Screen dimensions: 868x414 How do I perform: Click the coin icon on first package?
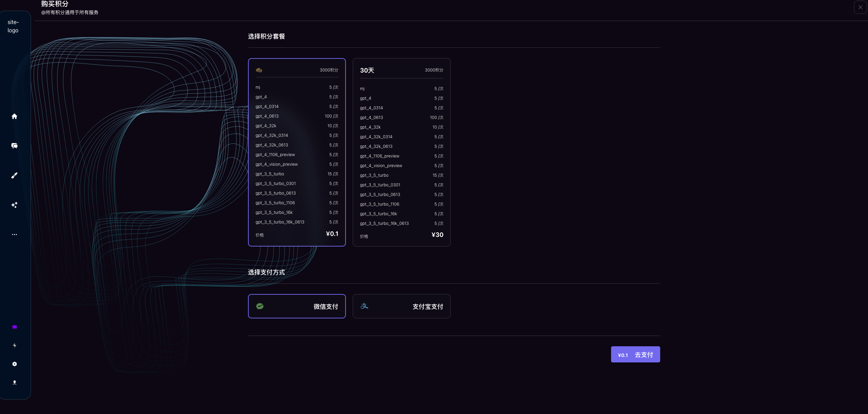point(259,70)
